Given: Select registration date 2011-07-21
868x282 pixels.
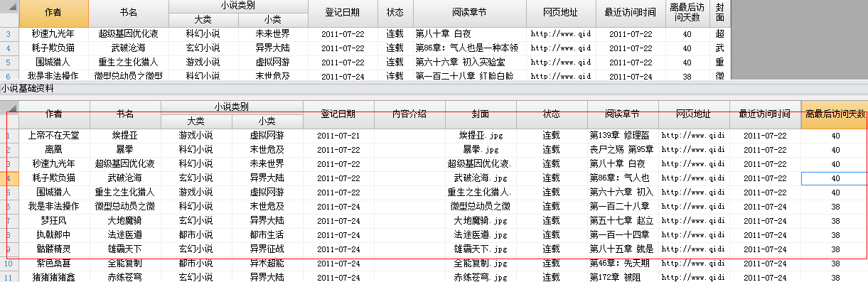Looking at the screenshot, I should coord(338,135).
